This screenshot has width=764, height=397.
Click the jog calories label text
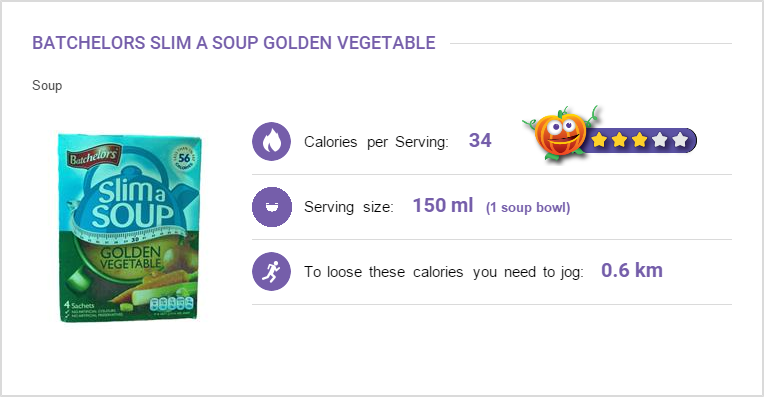(444, 272)
